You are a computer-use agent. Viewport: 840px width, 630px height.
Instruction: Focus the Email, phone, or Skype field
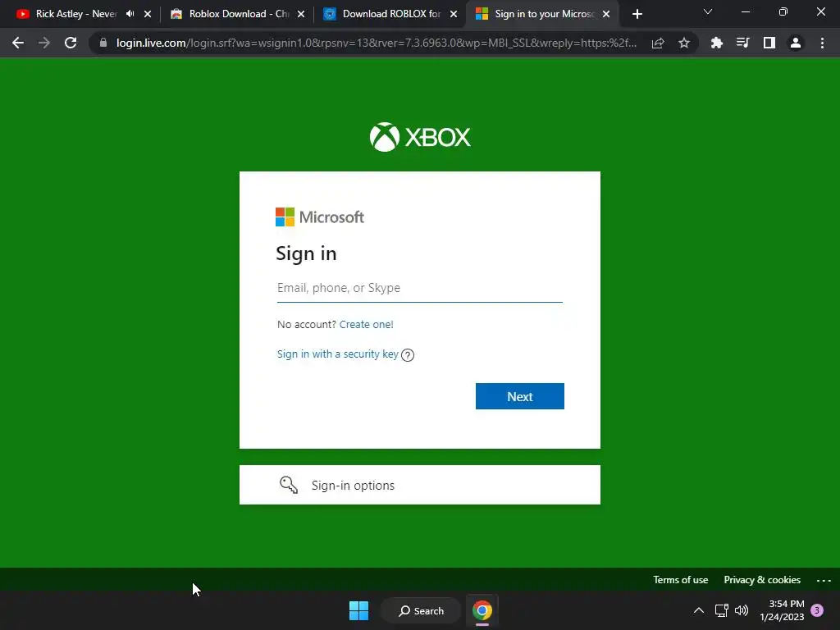[419, 288]
